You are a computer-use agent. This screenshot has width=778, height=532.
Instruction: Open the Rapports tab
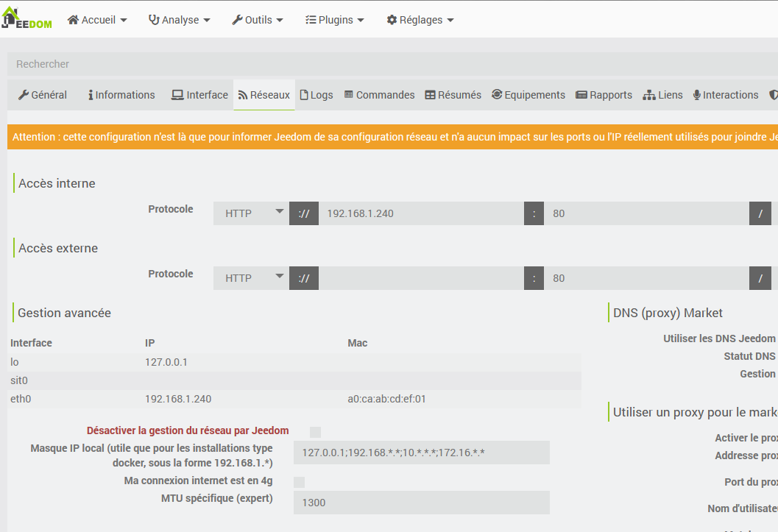[x=604, y=95]
